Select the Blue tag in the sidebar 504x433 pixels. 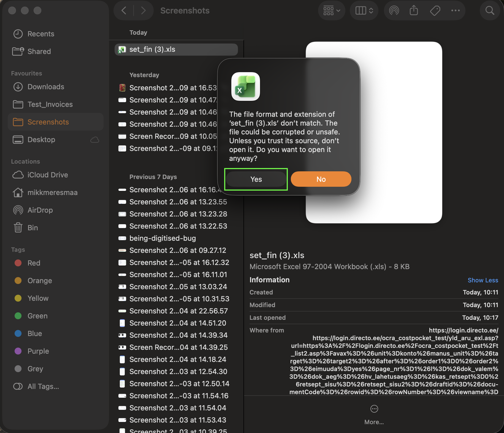[x=35, y=334]
